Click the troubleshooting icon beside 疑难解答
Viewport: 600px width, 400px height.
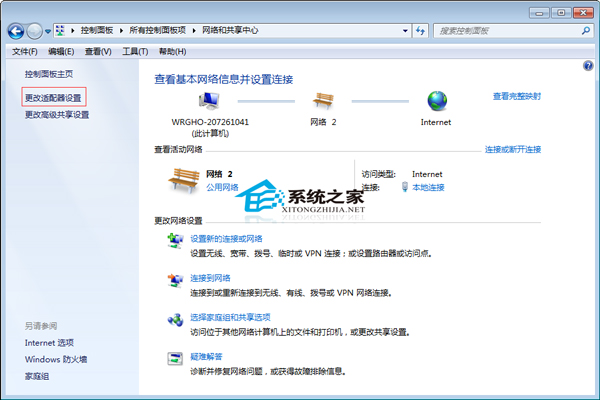[x=175, y=359]
